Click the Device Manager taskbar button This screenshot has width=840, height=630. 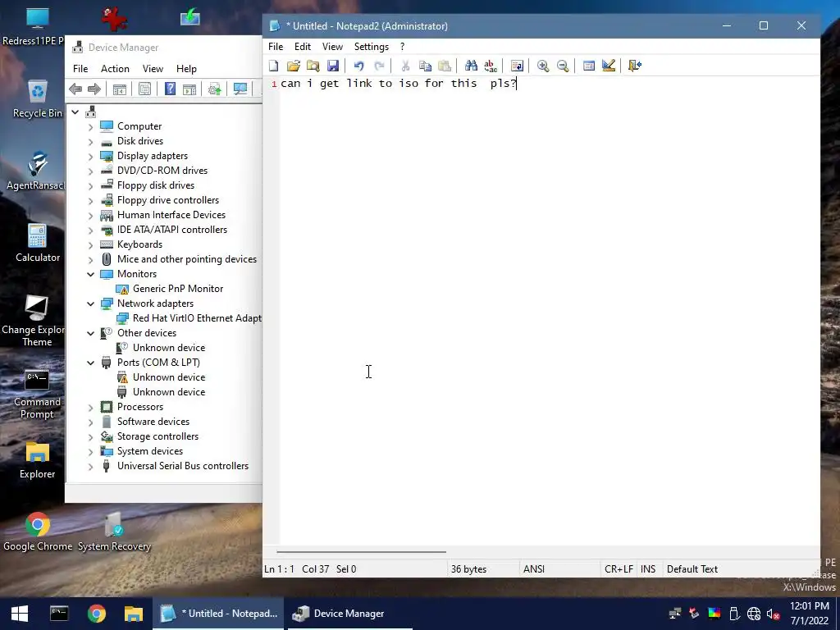pyautogui.click(x=350, y=614)
